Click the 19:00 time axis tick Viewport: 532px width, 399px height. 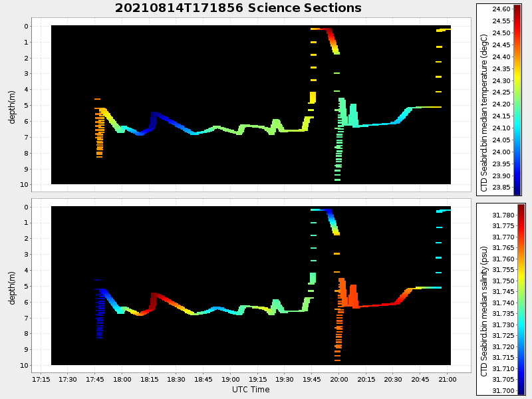click(230, 379)
